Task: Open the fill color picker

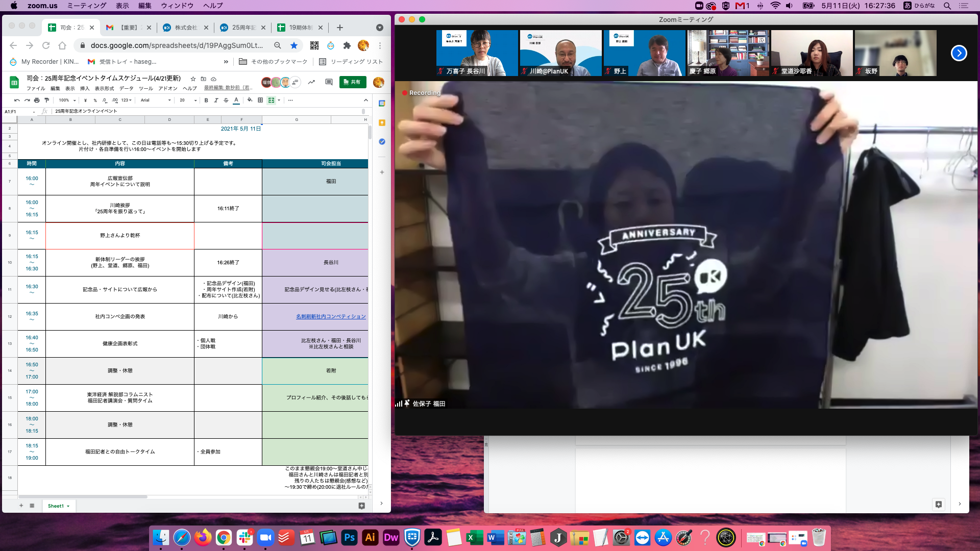Action: [x=250, y=100]
